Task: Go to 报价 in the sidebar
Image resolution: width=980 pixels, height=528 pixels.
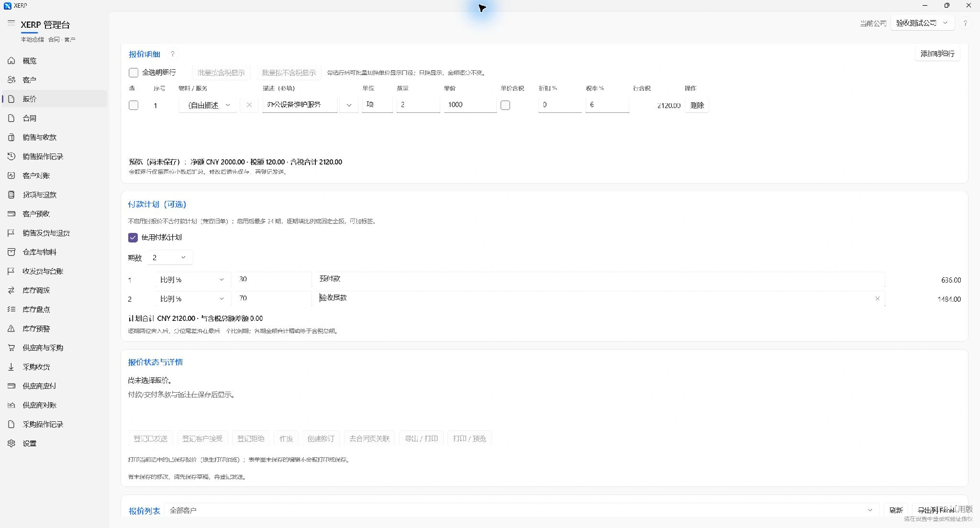Action: coord(55,99)
